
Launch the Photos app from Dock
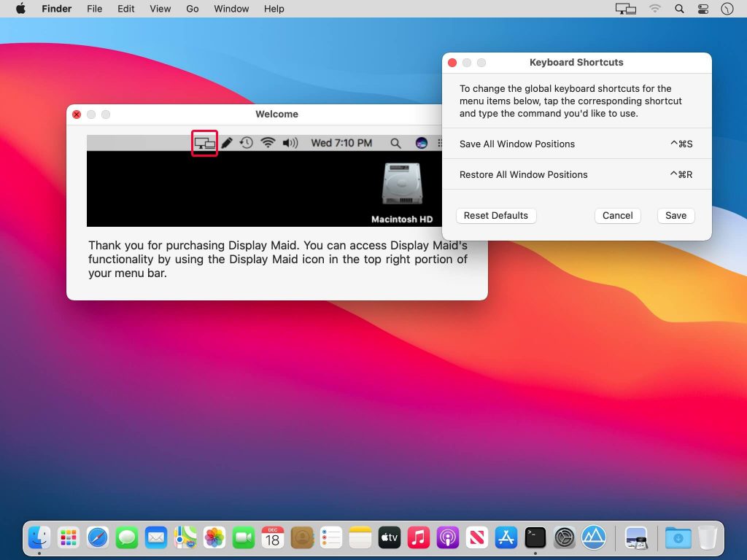pyautogui.click(x=214, y=538)
